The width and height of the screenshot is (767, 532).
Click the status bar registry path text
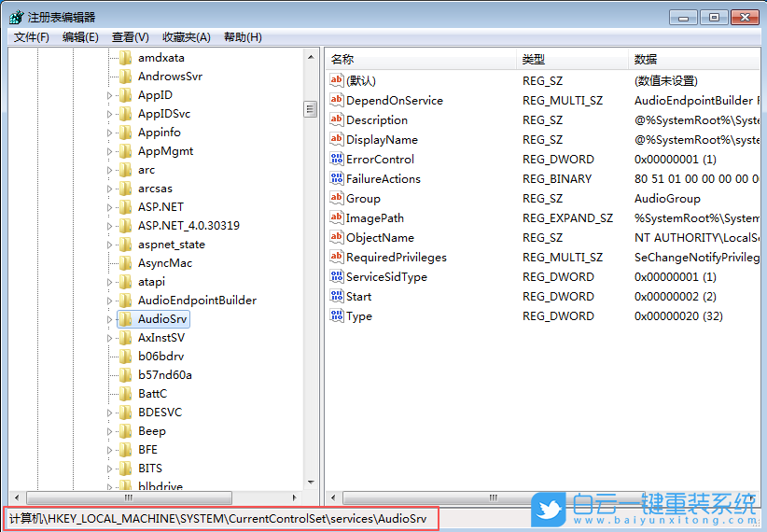218,519
